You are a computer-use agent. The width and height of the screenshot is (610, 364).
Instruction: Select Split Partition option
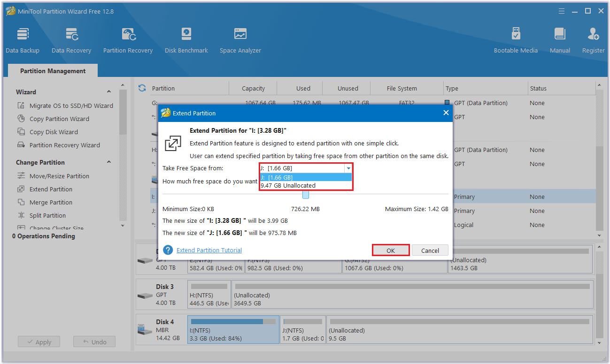point(47,215)
